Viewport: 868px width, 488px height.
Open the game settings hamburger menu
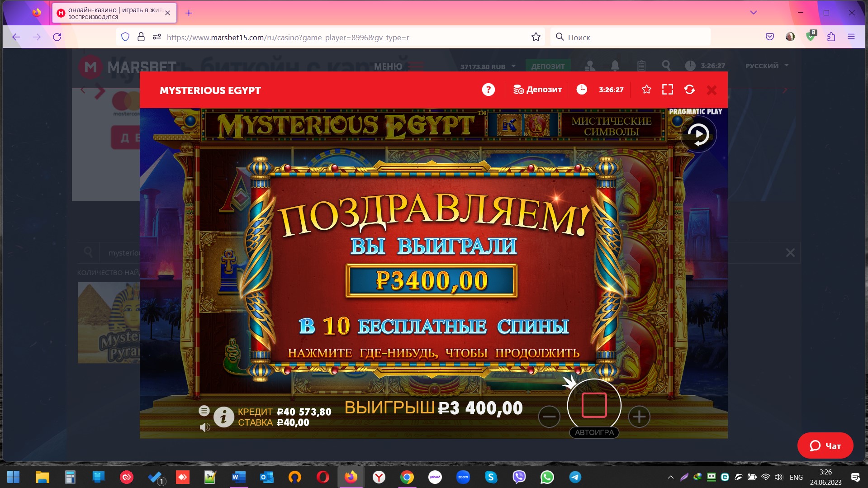(204, 411)
